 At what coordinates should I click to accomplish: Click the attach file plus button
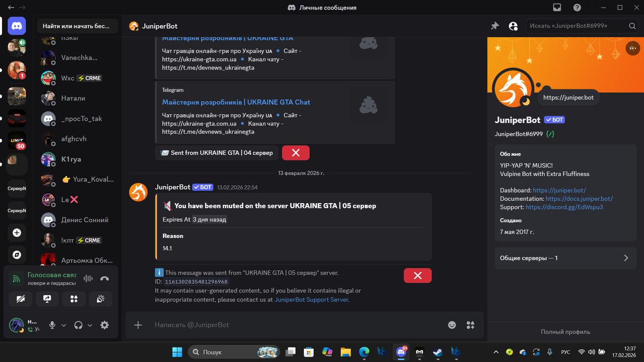coord(138,325)
